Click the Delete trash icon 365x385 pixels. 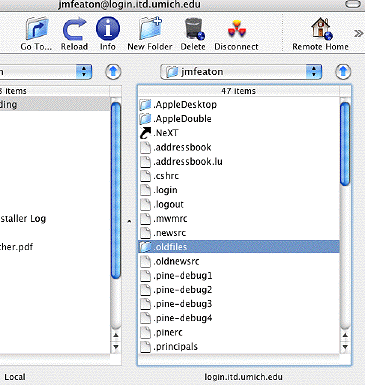(x=194, y=29)
